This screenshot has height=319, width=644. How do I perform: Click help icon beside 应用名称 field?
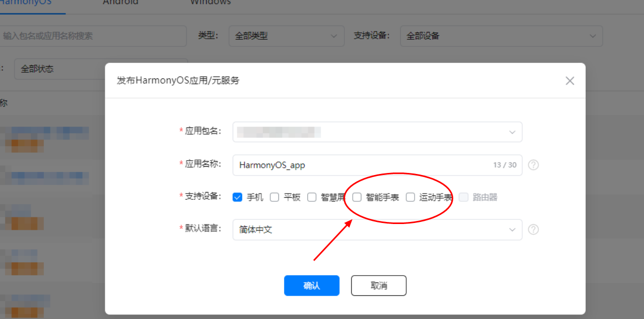(534, 165)
